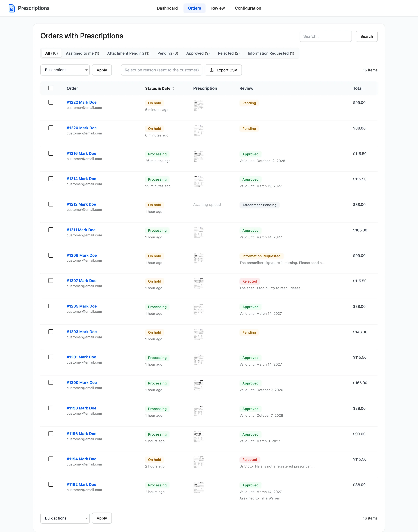Show the Rejected (2) tab

[x=229, y=53]
